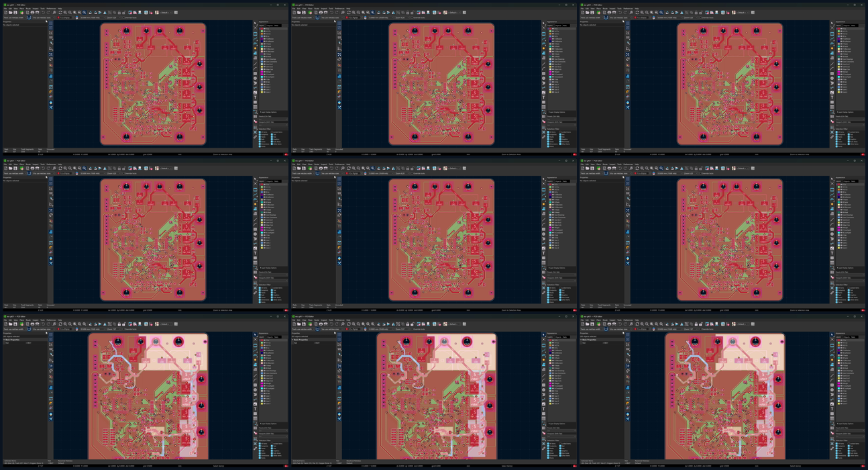Click Selection arrow tool in bottom-center window
The image size is (868, 470).
[x=544, y=334]
